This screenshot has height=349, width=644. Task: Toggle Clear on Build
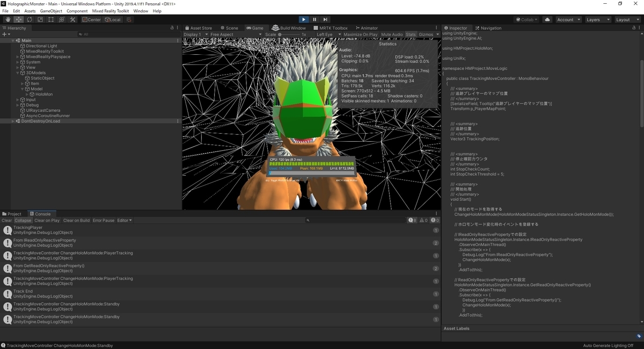point(76,220)
